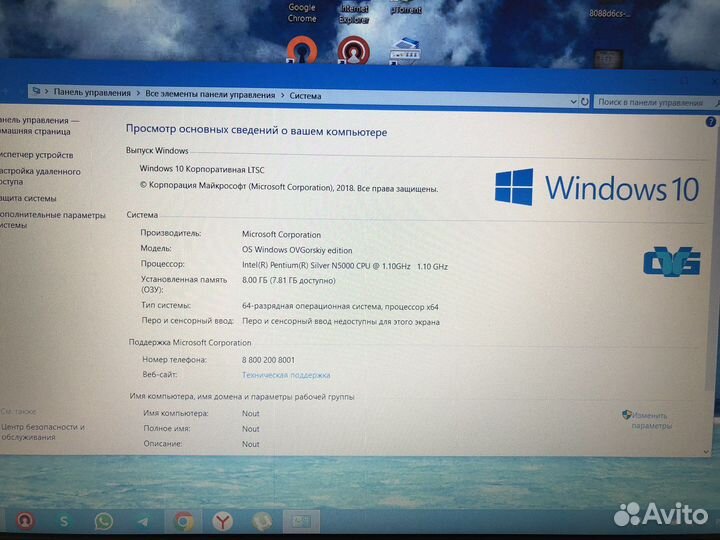720x540 pixels.
Task: Click the shield icon beside Изменить параметры
Action: coord(626,415)
